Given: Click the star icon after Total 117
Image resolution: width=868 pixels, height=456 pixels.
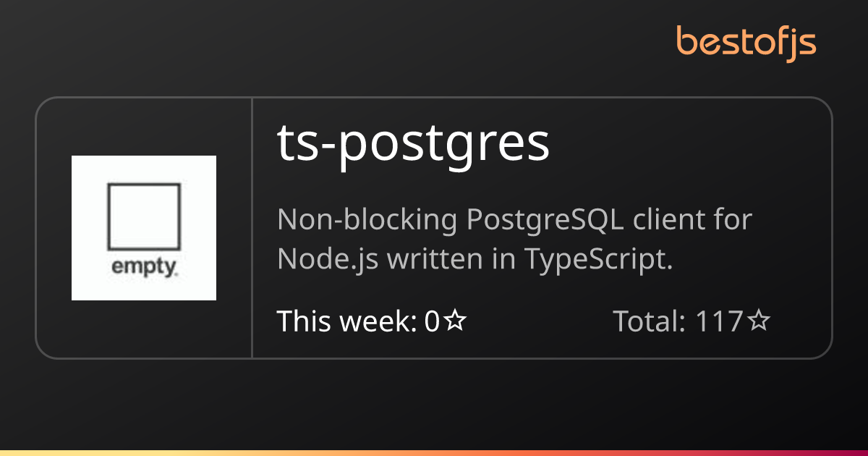Looking at the screenshot, I should pyautogui.click(x=759, y=321).
